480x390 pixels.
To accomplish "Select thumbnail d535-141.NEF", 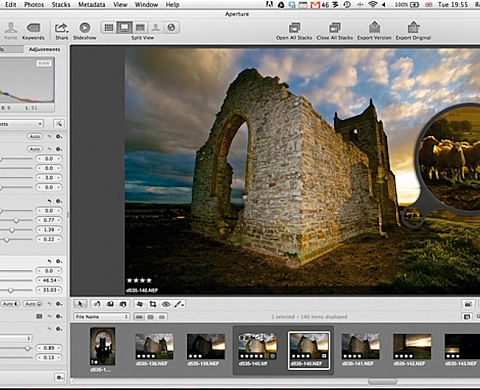I will 360,347.
